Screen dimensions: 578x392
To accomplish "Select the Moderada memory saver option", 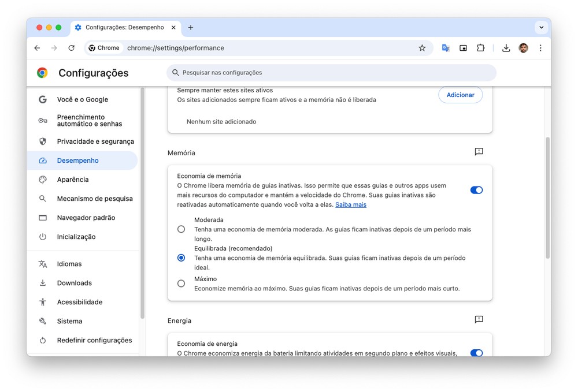I will click(181, 229).
